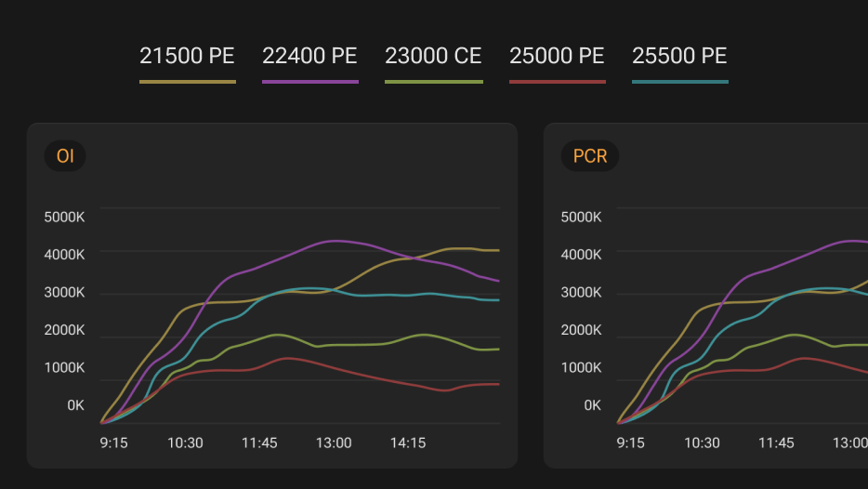Click the green swatch under 23000 CE

433,82
